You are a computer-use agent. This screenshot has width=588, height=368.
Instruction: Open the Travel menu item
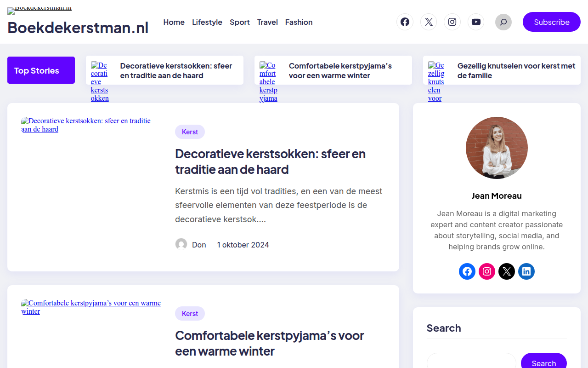[267, 22]
